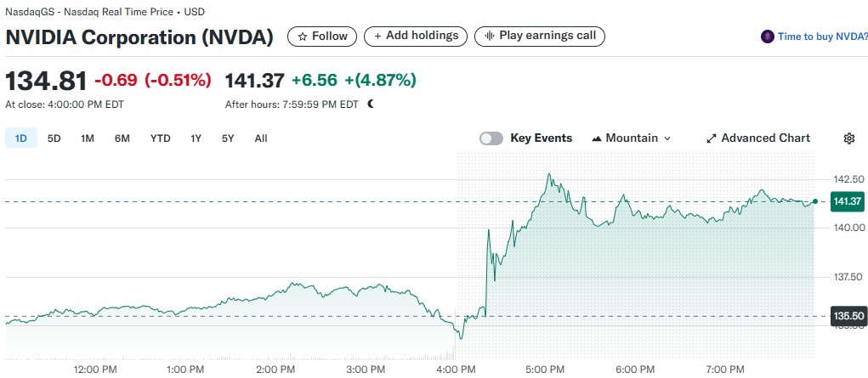Click the star icon on Follow
This screenshot has width=868, height=378.
tap(303, 37)
